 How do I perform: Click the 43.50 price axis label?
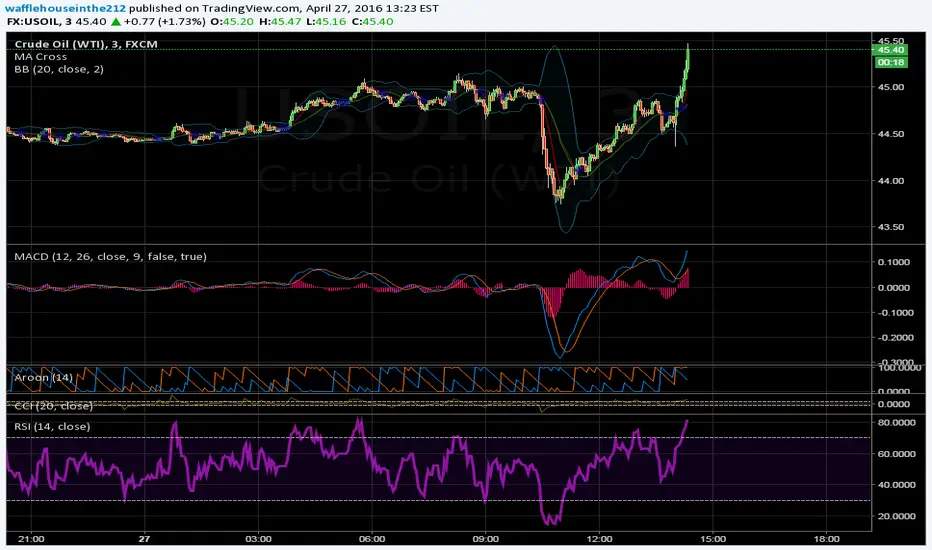(890, 227)
